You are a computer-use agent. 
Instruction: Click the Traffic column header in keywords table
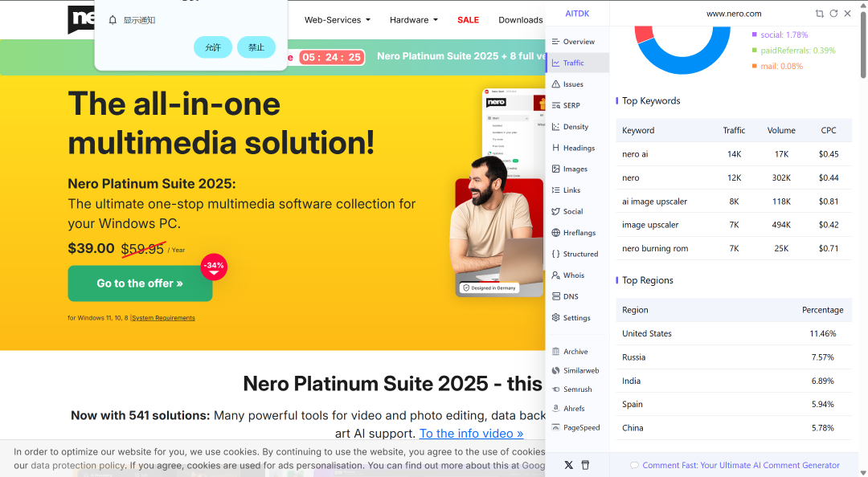point(734,130)
